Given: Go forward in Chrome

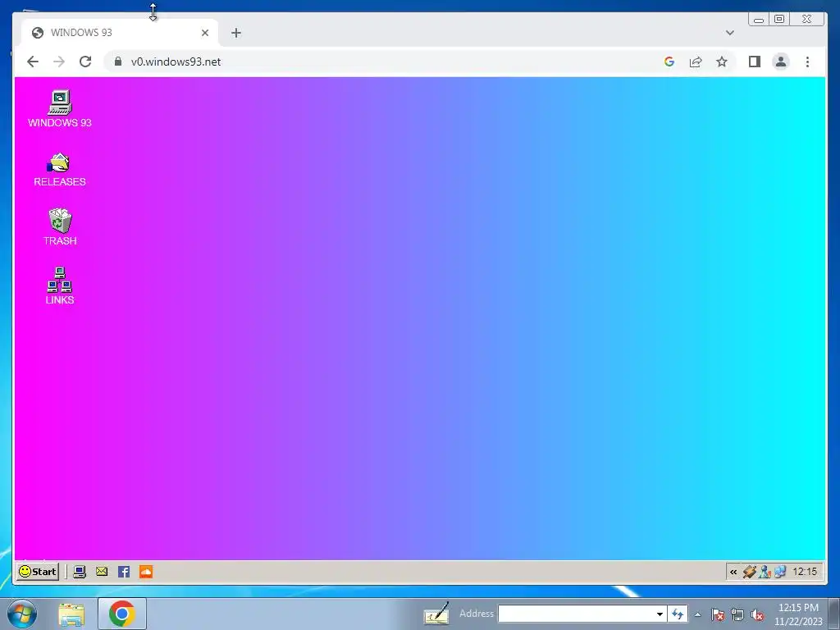Looking at the screenshot, I should pyautogui.click(x=59, y=62).
